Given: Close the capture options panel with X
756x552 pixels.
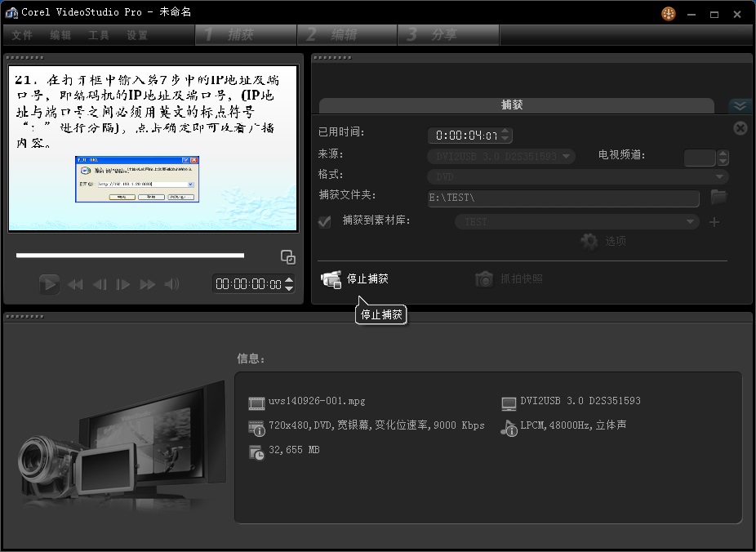Looking at the screenshot, I should [740, 128].
